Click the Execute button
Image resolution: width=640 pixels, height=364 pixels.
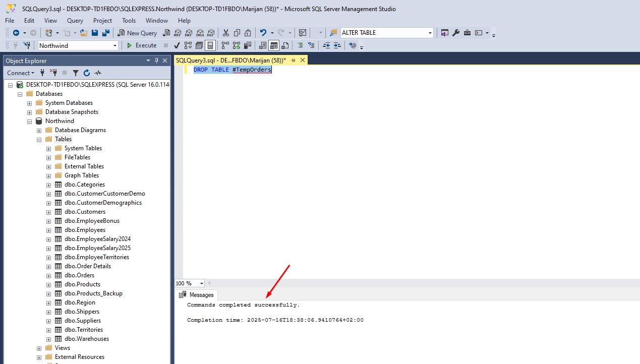[x=142, y=45]
